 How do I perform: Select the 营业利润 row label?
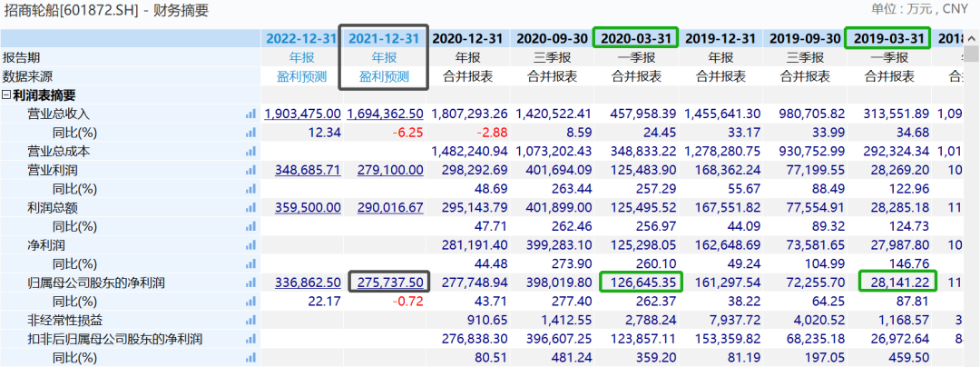pyautogui.click(x=53, y=171)
